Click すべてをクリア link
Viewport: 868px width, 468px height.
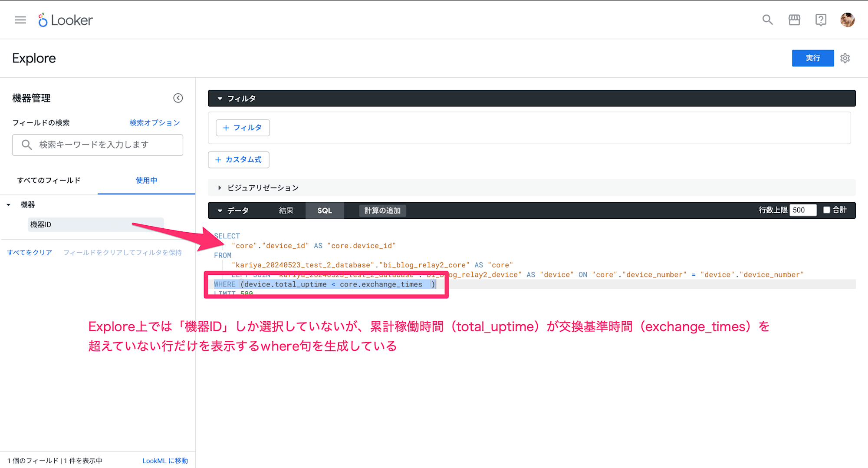tap(30, 253)
